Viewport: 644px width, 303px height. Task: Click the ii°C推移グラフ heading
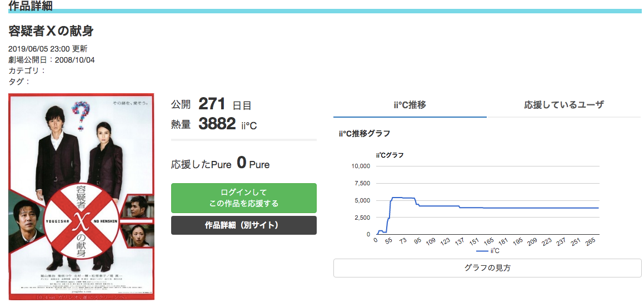coord(365,134)
